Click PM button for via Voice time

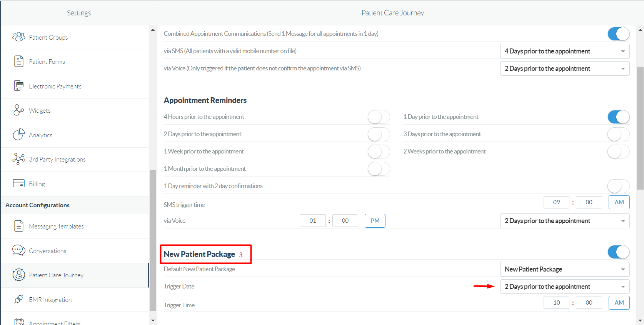(x=375, y=221)
